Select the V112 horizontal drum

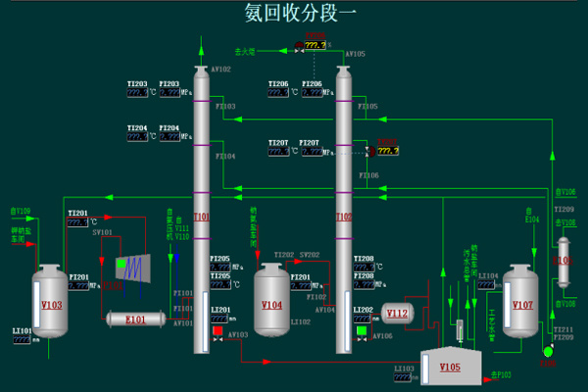pyautogui.click(x=398, y=314)
